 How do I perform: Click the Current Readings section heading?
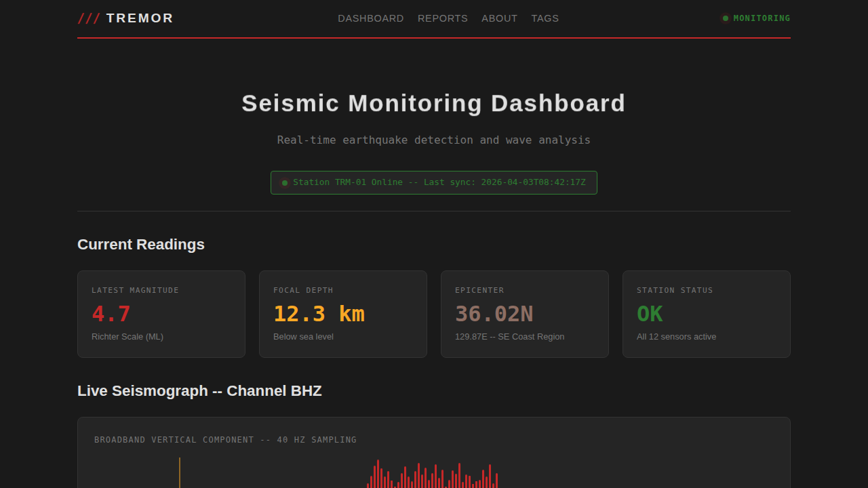[141, 245]
